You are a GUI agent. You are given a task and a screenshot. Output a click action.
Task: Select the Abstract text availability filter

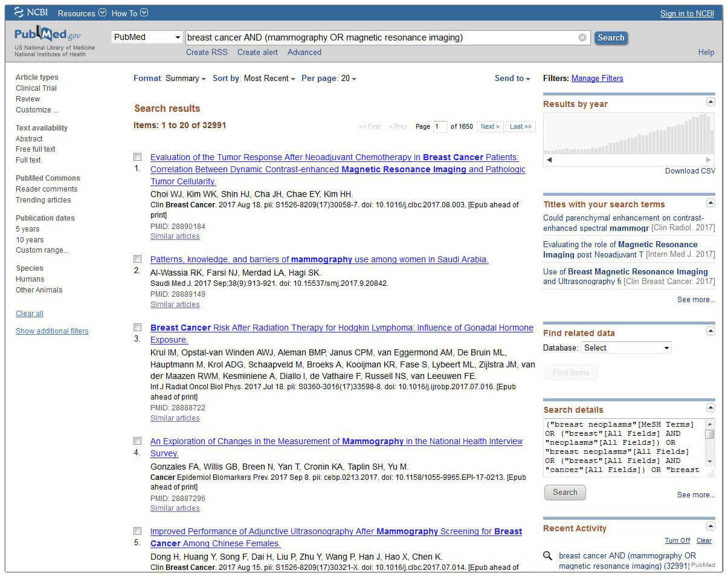(x=29, y=139)
